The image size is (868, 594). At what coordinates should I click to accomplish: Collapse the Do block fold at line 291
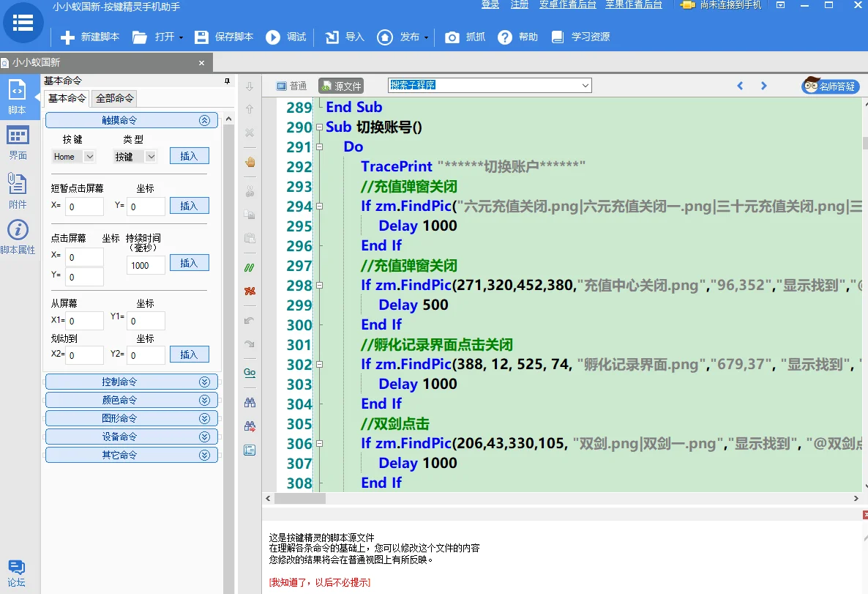click(x=319, y=146)
